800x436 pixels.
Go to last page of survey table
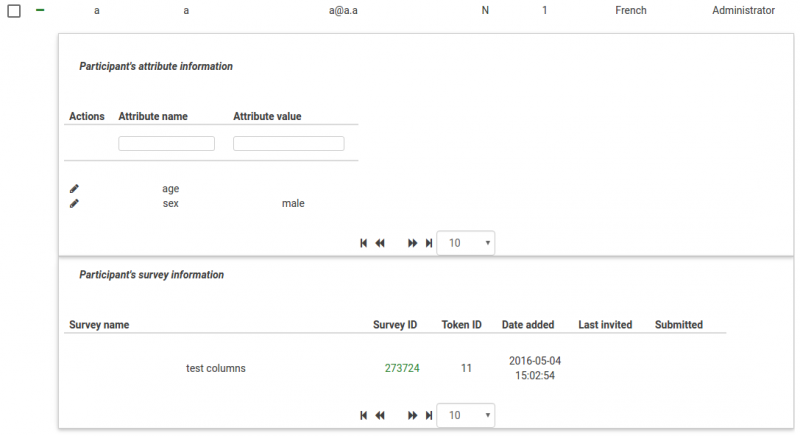[x=429, y=415]
